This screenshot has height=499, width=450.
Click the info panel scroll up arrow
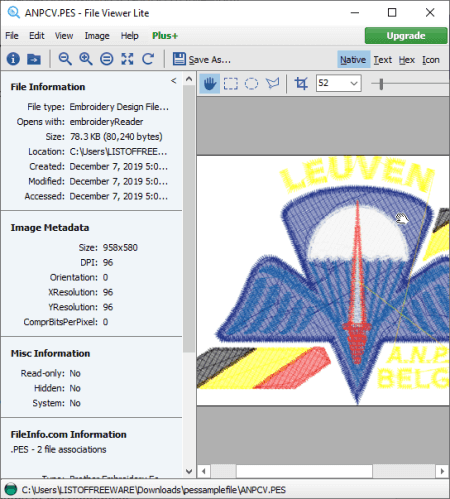(x=189, y=79)
